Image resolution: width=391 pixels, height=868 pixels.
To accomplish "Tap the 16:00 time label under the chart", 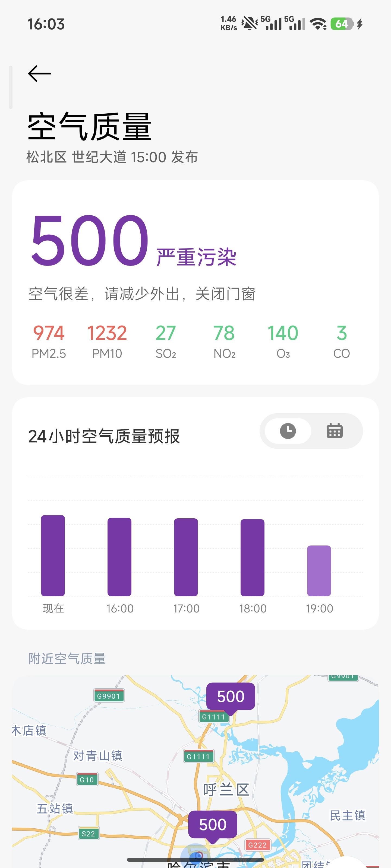I will point(120,608).
